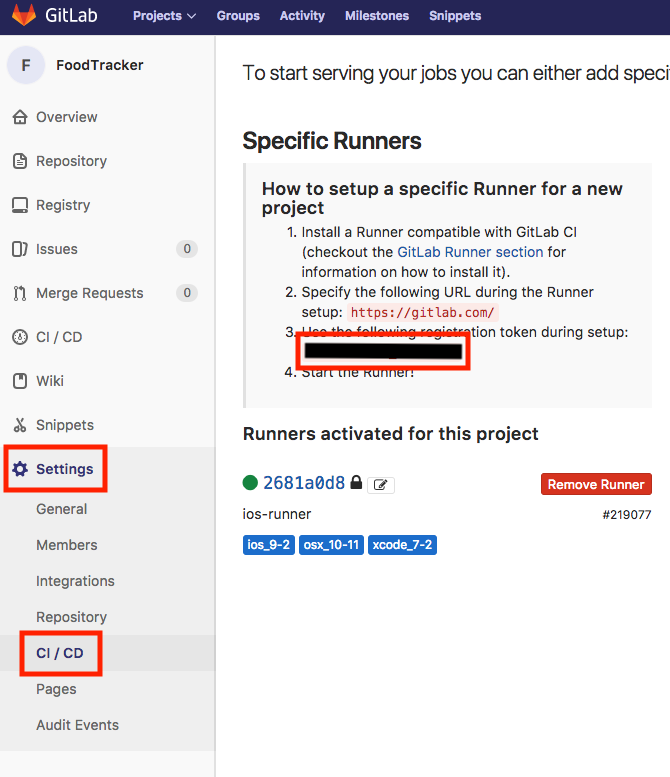Open the Overview home icon
Screen dimensions: 670x777
click(20, 117)
